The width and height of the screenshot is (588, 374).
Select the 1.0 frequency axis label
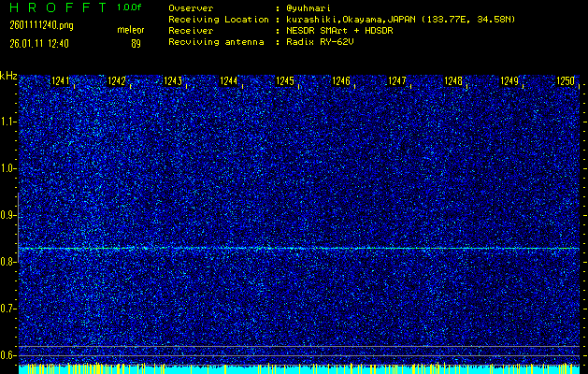point(8,168)
